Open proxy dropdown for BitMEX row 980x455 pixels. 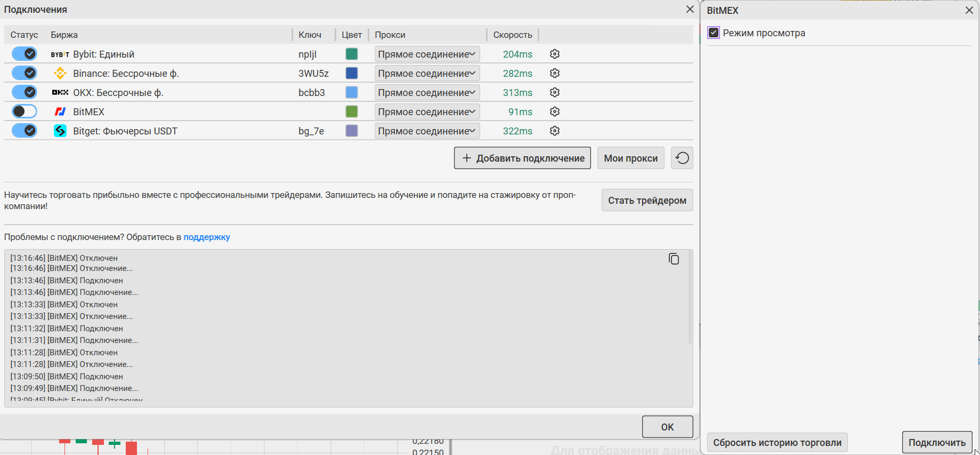(x=427, y=111)
